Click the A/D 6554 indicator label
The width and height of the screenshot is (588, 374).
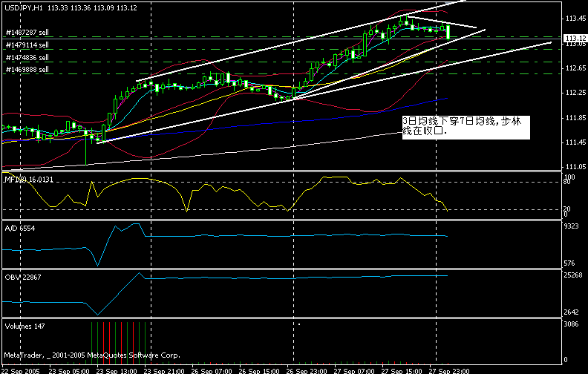(20, 229)
